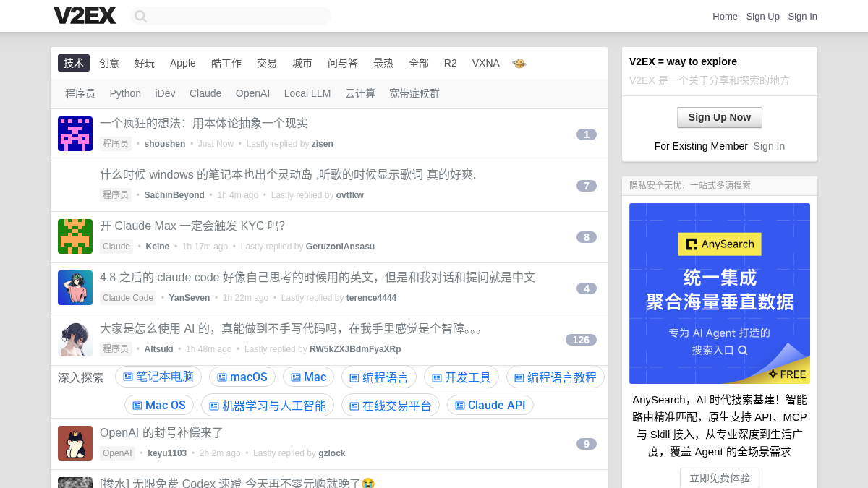Click the 立即免费体验 button

720,478
